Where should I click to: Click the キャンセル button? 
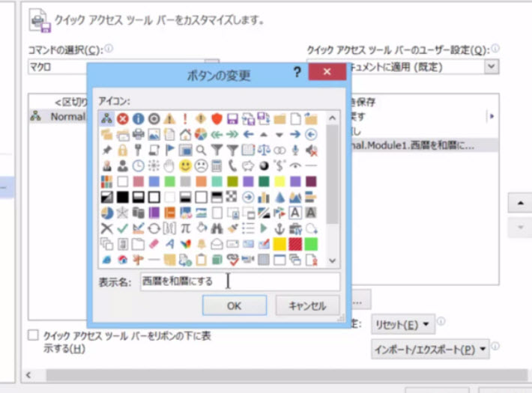[306, 305]
